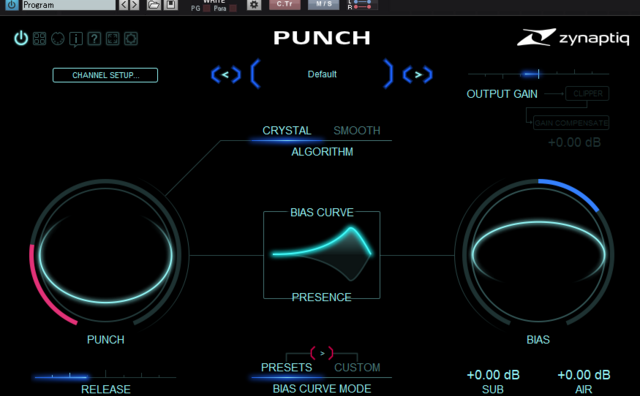
Task: Load next preset with blue right arrow
Action: pyautogui.click(x=418, y=75)
